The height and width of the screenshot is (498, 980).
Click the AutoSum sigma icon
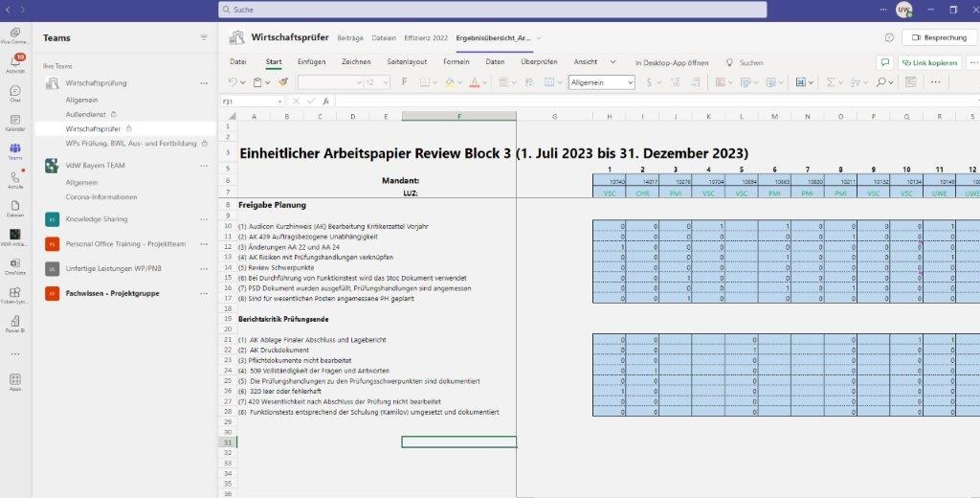[831, 82]
